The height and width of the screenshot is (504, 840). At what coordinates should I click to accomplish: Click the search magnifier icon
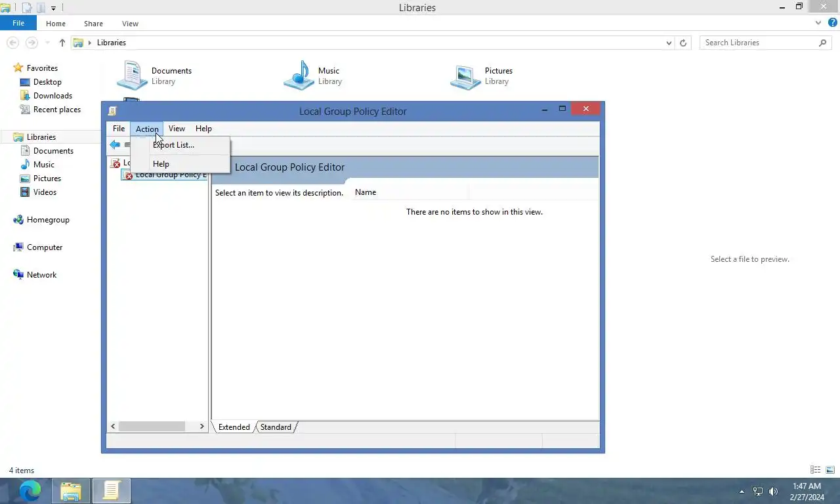tap(823, 43)
